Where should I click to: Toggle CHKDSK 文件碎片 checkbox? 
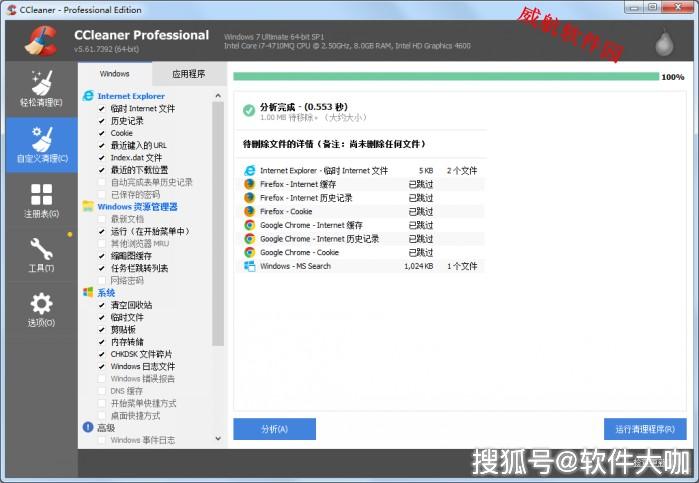click(x=102, y=354)
